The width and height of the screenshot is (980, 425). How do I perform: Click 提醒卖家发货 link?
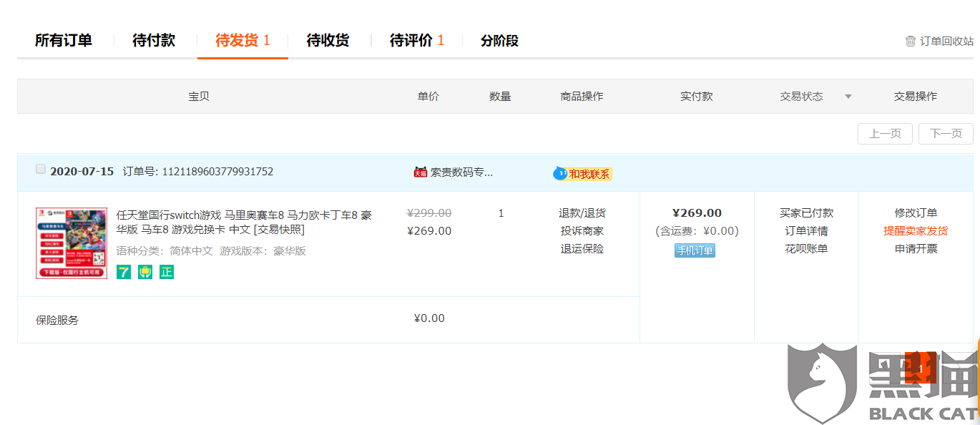point(916,231)
